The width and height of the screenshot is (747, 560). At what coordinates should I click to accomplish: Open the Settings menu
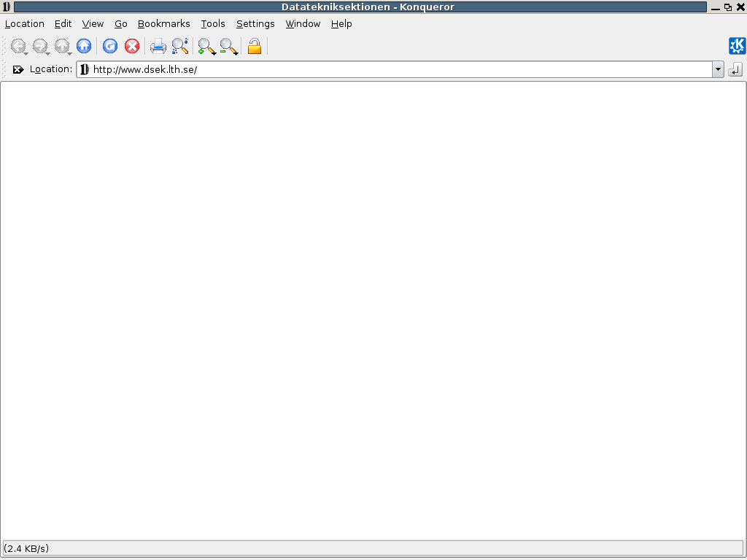[x=255, y=24]
